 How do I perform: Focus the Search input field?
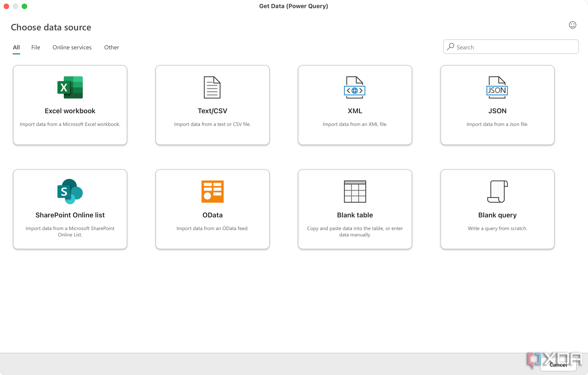pyautogui.click(x=511, y=47)
